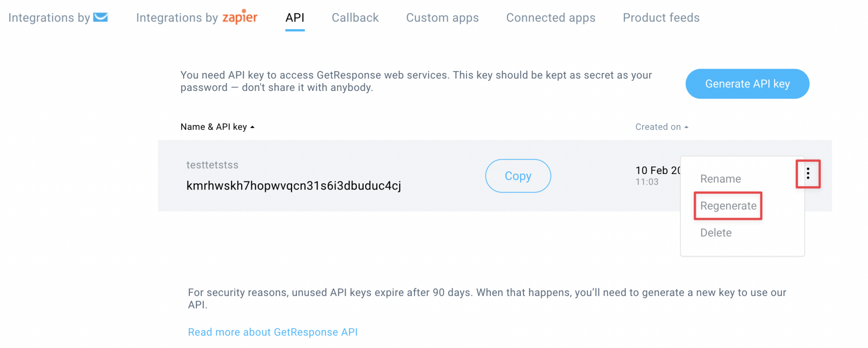Choose Rename in the options menu
Image resolution: width=868 pixels, height=348 pixels.
721,179
